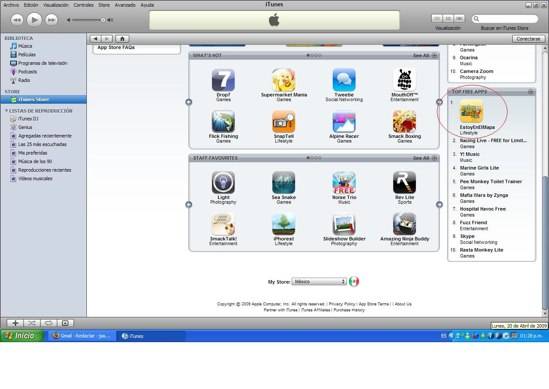549x389 pixels.
Task: Show previous page of What's Hot apps
Action: [189, 102]
